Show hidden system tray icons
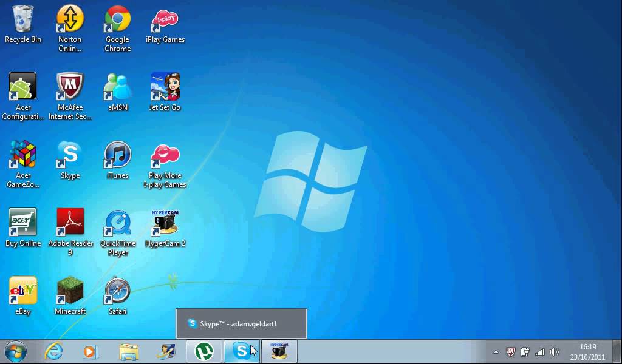 click(496, 352)
